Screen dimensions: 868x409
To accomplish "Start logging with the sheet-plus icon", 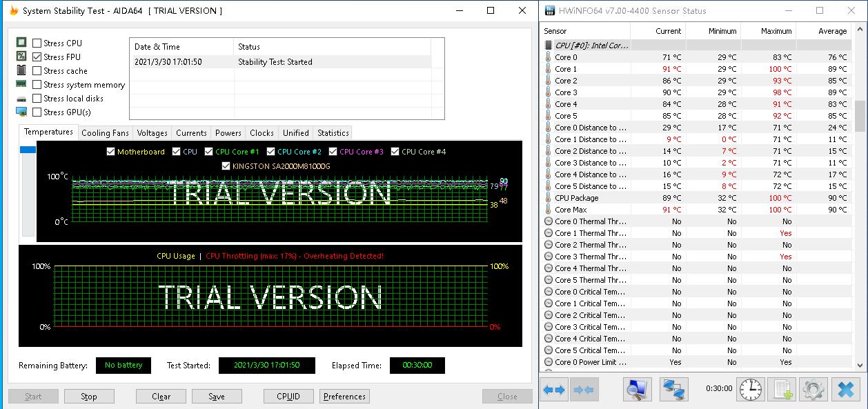I will click(782, 390).
